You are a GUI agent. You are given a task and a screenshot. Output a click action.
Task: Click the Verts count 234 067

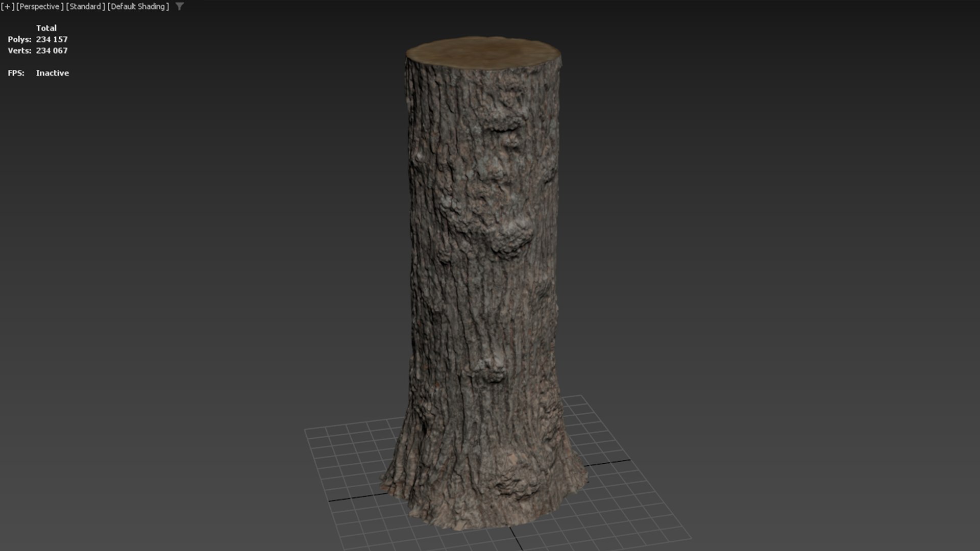click(52, 51)
